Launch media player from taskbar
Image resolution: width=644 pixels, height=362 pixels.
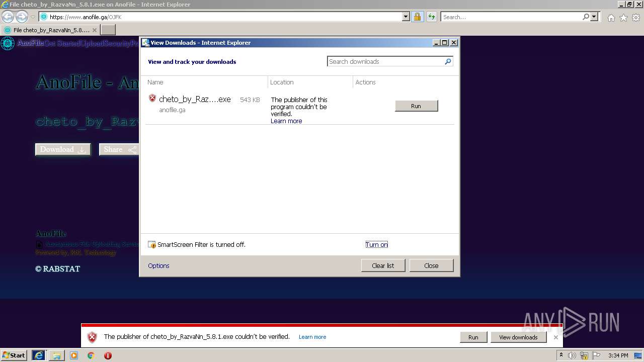click(x=74, y=355)
